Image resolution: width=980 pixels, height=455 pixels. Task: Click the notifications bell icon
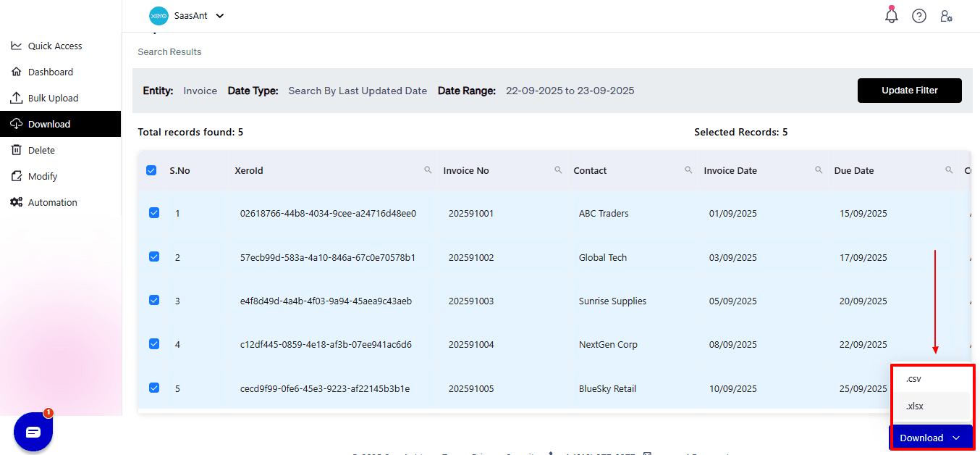point(892,15)
